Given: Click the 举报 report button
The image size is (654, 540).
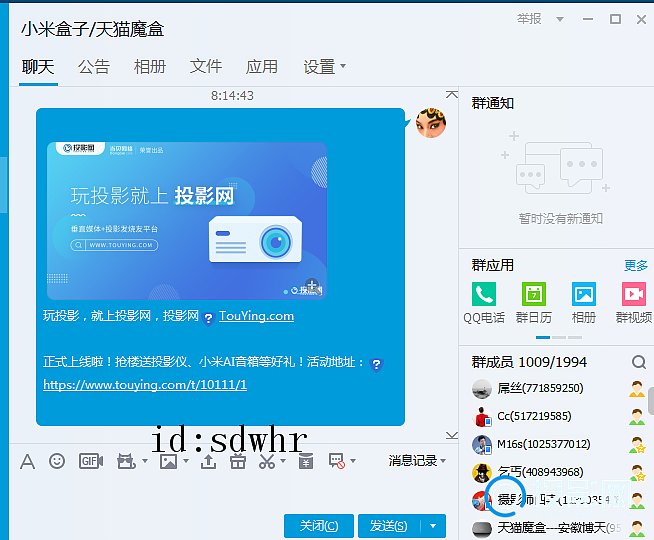Looking at the screenshot, I should pos(529,19).
